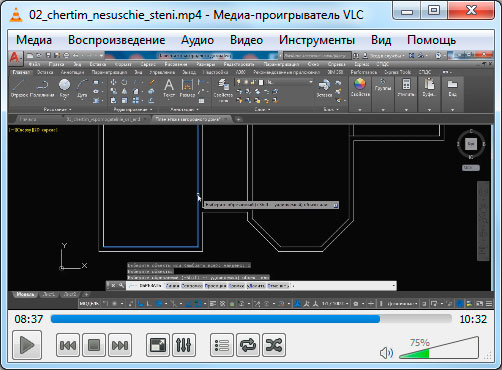Toggle fullscreen video mode
The height and width of the screenshot is (370, 502).
(158, 345)
